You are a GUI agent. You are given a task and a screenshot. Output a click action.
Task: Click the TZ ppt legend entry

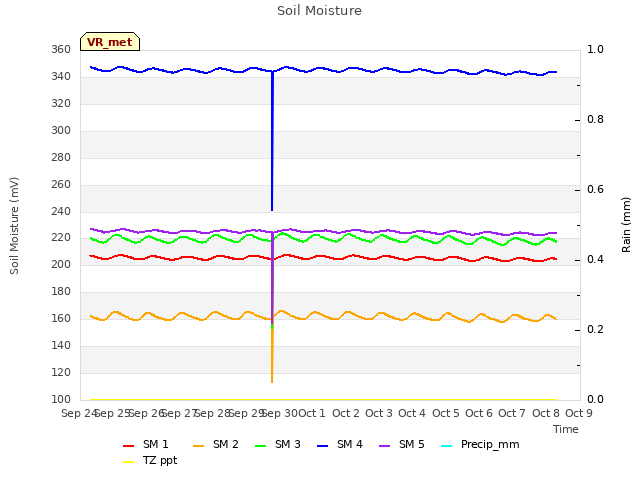click(150, 460)
